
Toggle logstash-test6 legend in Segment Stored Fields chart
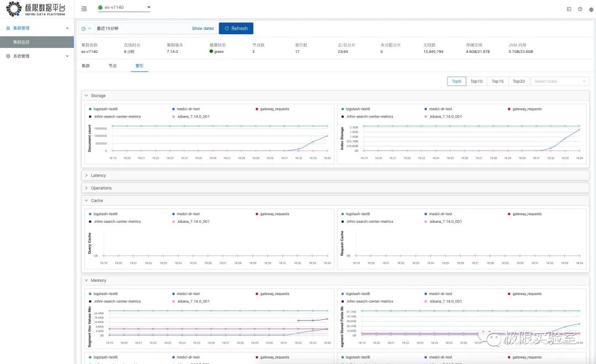coord(355,294)
